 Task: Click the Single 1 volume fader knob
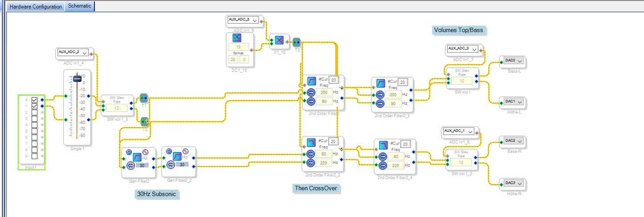[x=77, y=78]
